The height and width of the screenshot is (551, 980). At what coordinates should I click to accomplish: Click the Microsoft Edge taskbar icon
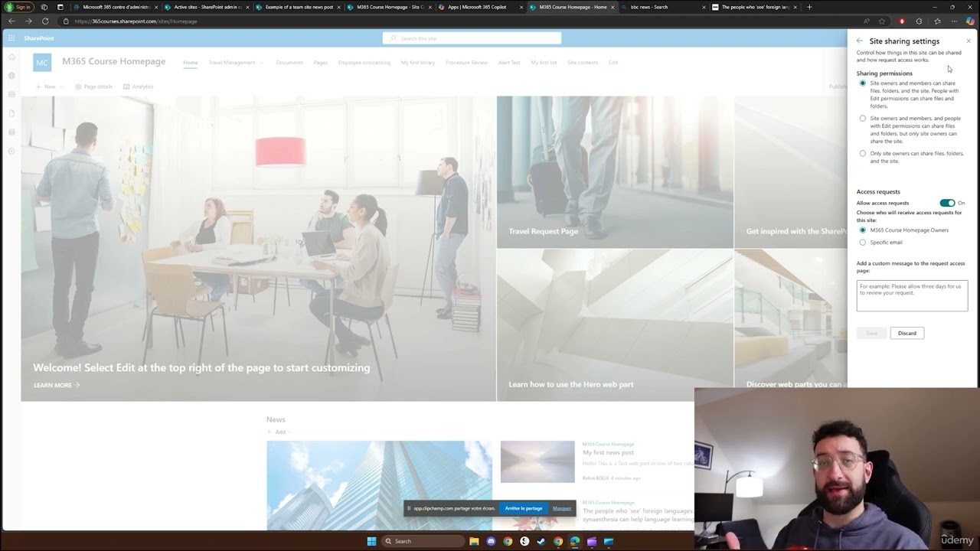coord(575,541)
